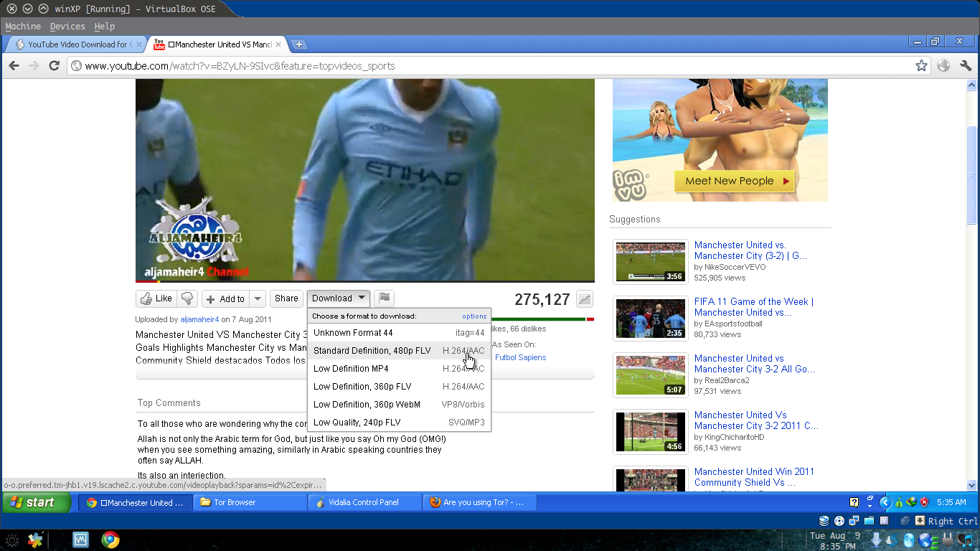Click the browser Back arrow
The width and height of the screenshot is (980, 551).
(x=14, y=65)
